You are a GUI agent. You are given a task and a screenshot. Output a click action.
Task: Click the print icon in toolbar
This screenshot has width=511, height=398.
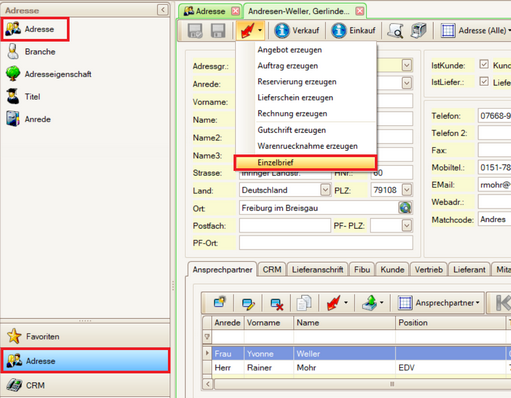point(418,31)
